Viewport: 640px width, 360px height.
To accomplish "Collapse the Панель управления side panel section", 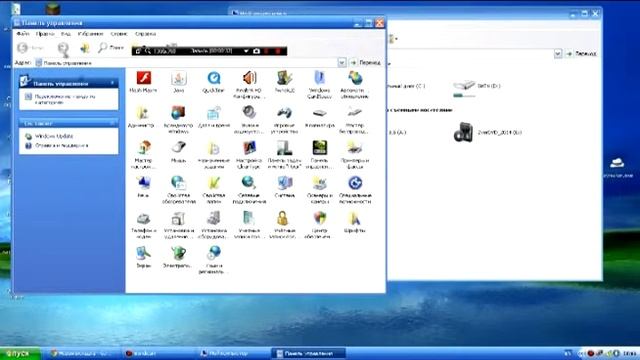I will tap(112, 83).
